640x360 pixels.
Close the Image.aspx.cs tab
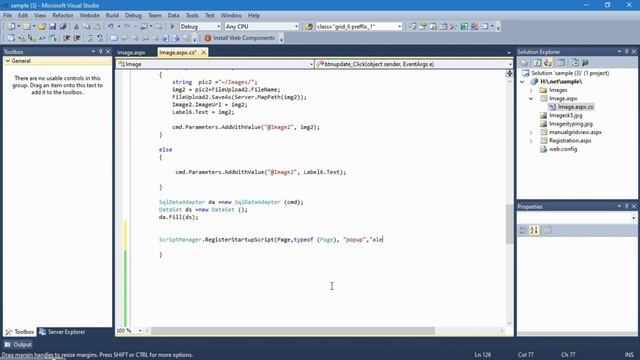[x=203, y=52]
